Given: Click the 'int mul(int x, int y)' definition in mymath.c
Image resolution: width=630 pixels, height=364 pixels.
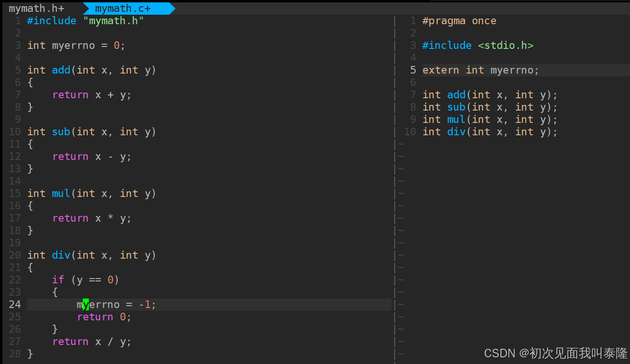Looking at the screenshot, I should pyautogui.click(x=92, y=194).
